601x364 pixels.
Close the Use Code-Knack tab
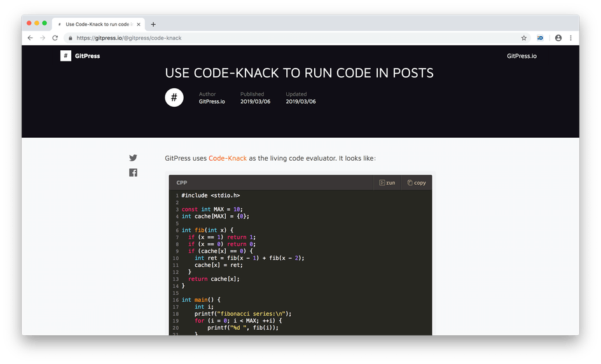coord(139,24)
